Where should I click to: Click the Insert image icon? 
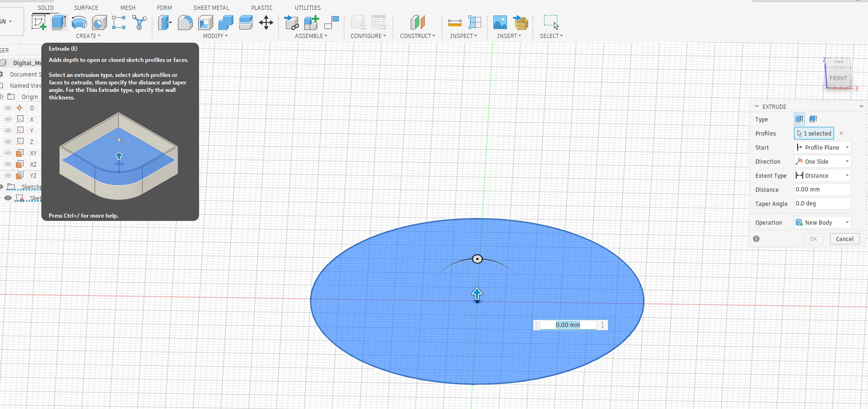pyautogui.click(x=499, y=23)
